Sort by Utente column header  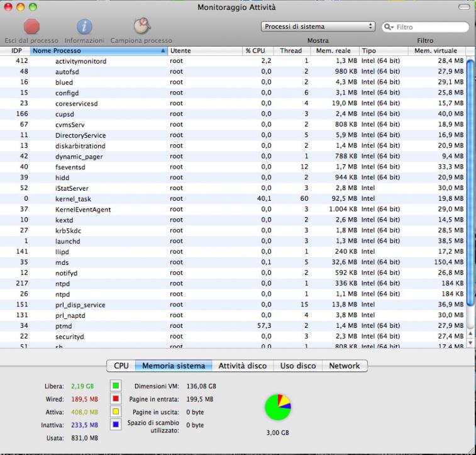[x=205, y=51]
